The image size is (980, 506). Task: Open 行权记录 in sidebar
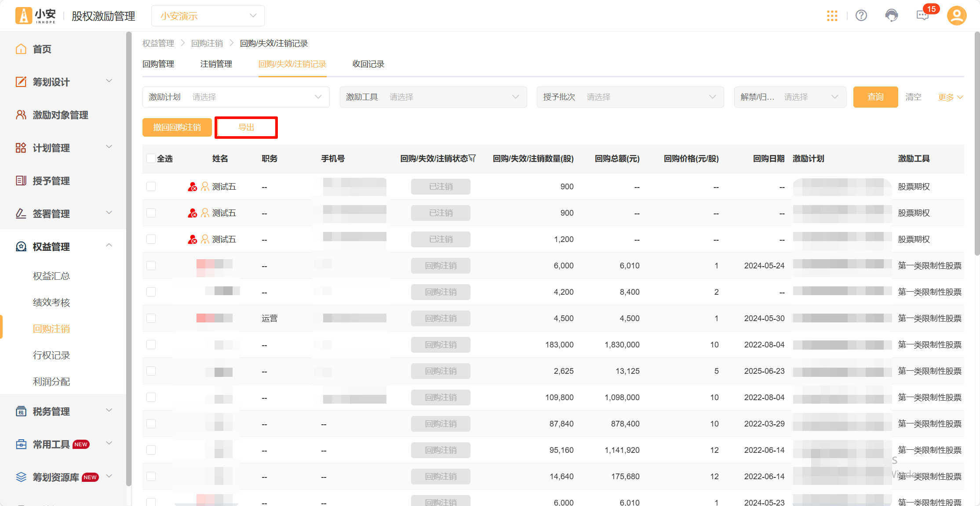click(x=51, y=355)
